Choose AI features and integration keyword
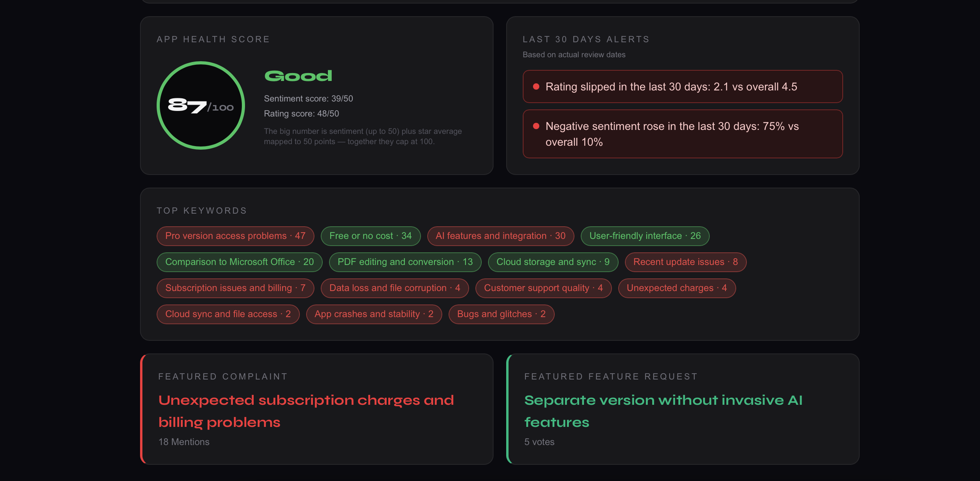 click(500, 236)
